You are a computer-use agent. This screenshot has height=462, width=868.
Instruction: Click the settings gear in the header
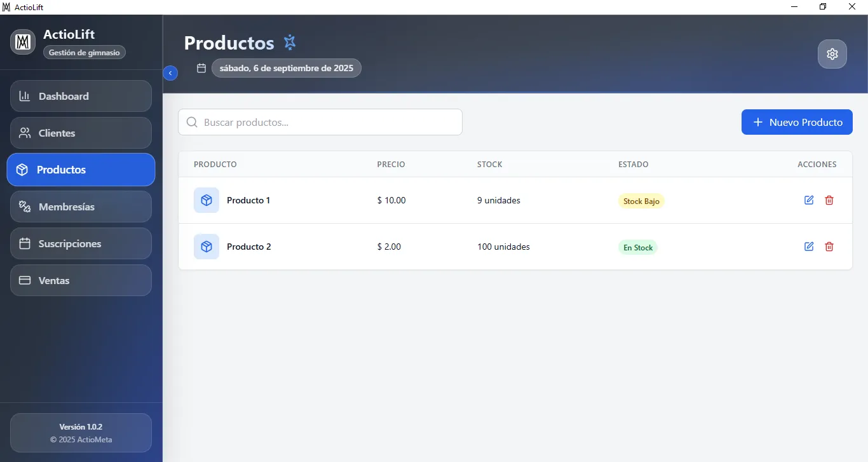[832, 54]
